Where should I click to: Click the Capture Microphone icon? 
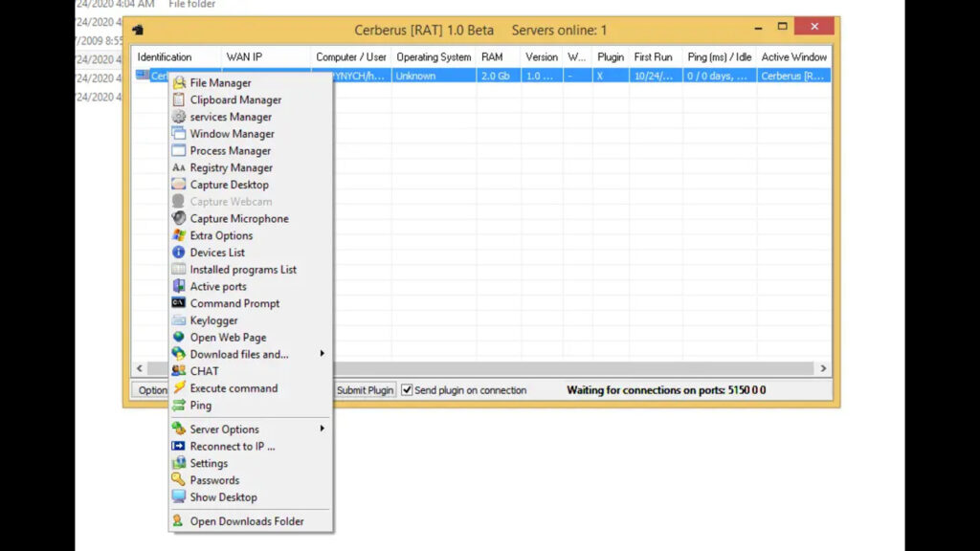tap(179, 218)
